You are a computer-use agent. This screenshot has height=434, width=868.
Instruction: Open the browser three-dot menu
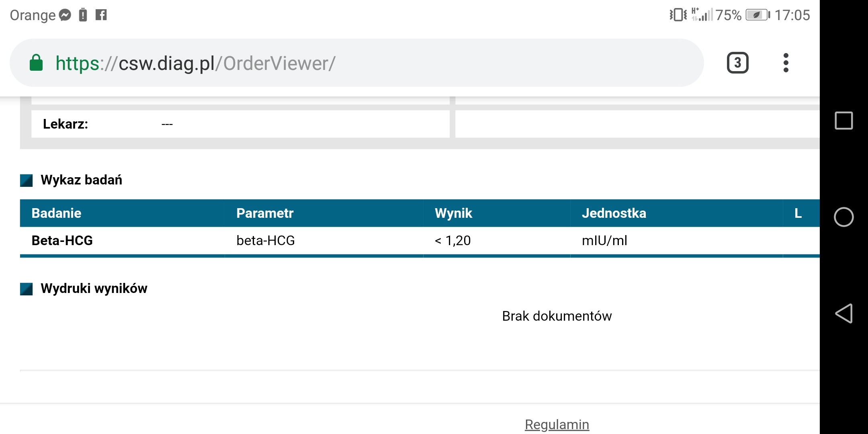(786, 63)
